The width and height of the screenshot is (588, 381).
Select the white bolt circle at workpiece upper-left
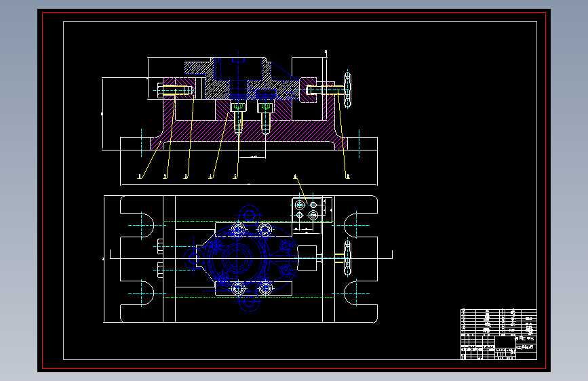click(x=238, y=228)
